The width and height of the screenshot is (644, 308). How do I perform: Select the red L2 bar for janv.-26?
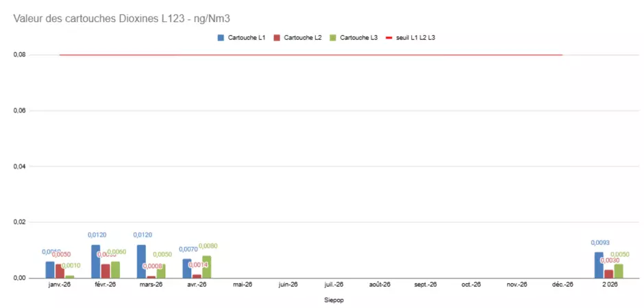[60, 272]
